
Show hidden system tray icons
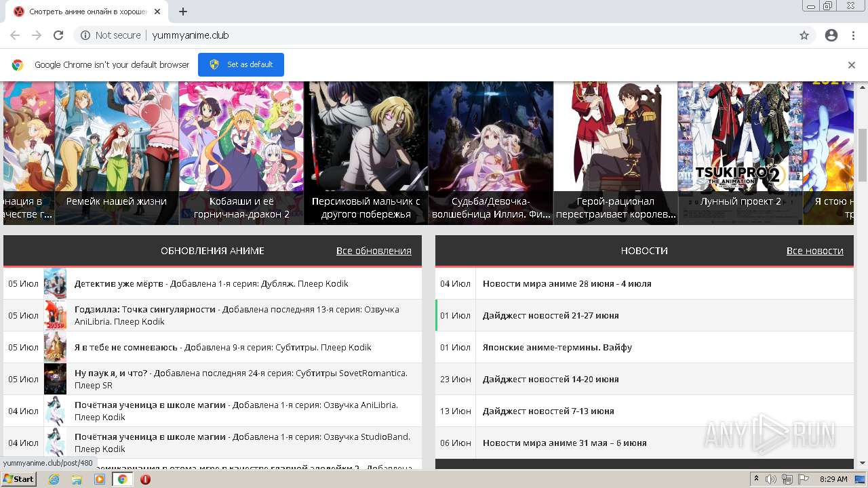(x=757, y=479)
